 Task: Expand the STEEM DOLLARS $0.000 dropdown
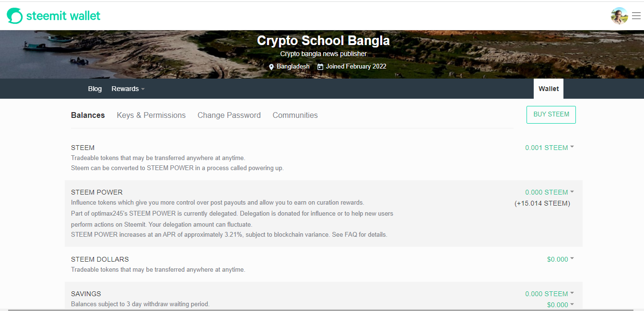coord(561,259)
